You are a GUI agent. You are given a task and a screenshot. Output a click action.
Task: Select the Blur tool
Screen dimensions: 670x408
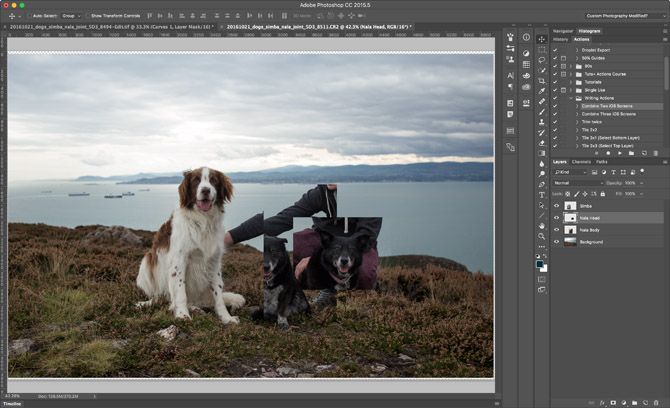pyautogui.click(x=541, y=164)
